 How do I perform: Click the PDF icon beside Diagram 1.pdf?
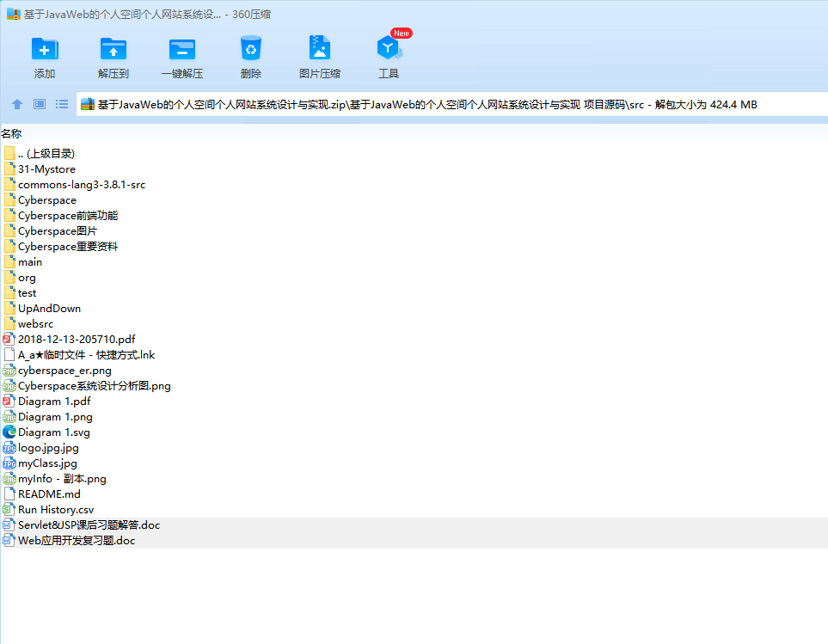(x=9, y=402)
